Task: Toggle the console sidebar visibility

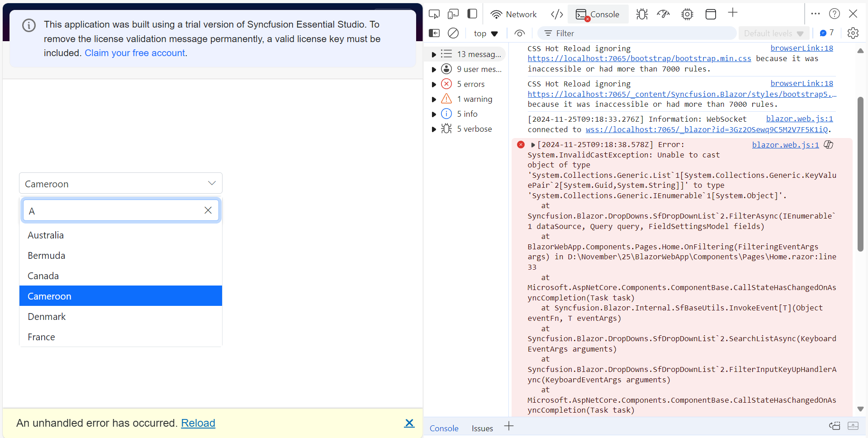Action: [434, 33]
